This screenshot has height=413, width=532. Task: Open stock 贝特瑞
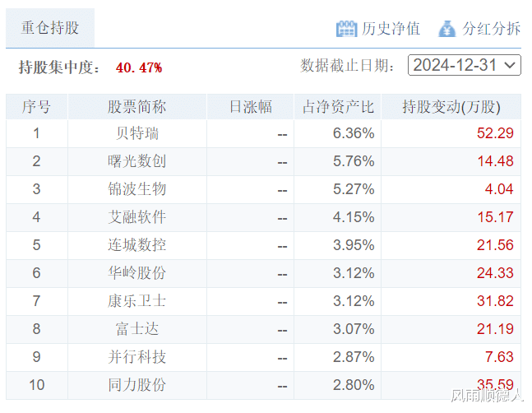coord(137,133)
